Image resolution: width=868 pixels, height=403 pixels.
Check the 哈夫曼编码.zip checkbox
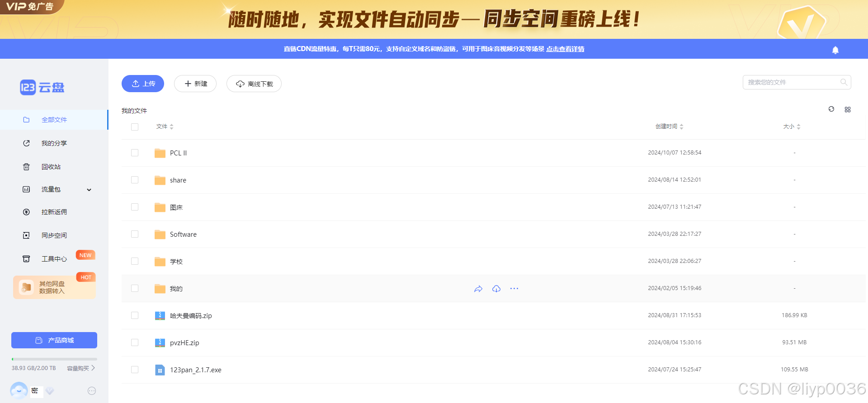pos(135,315)
